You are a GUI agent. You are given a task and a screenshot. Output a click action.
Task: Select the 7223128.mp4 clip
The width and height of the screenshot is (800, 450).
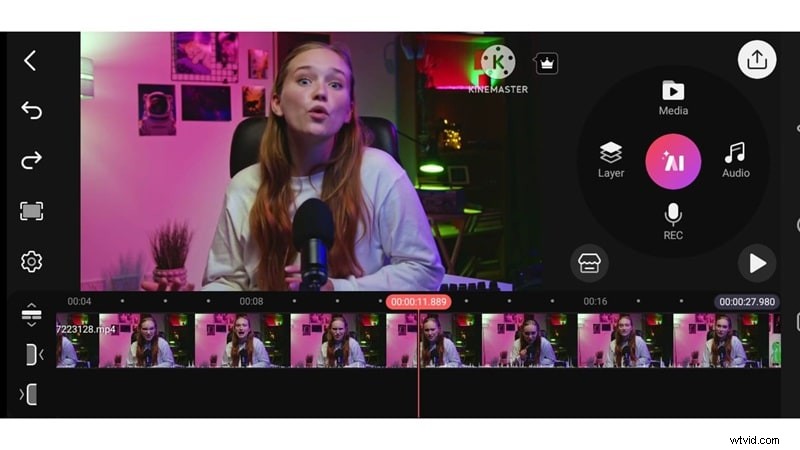tap(418, 340)
